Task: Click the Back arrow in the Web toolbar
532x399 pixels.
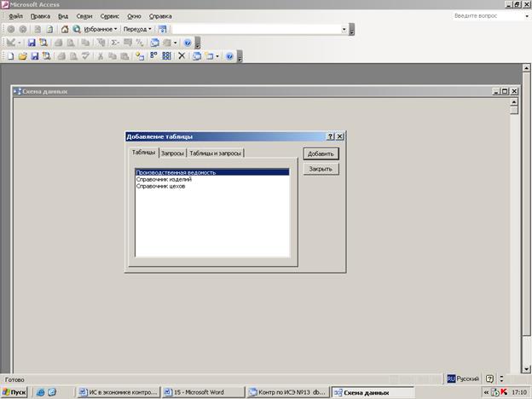Action: coord(11,29)
